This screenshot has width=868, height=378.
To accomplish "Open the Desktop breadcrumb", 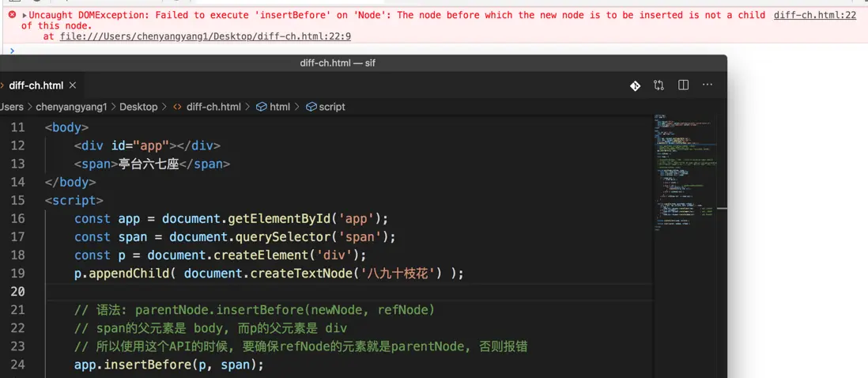I will (x=138, y=107).
